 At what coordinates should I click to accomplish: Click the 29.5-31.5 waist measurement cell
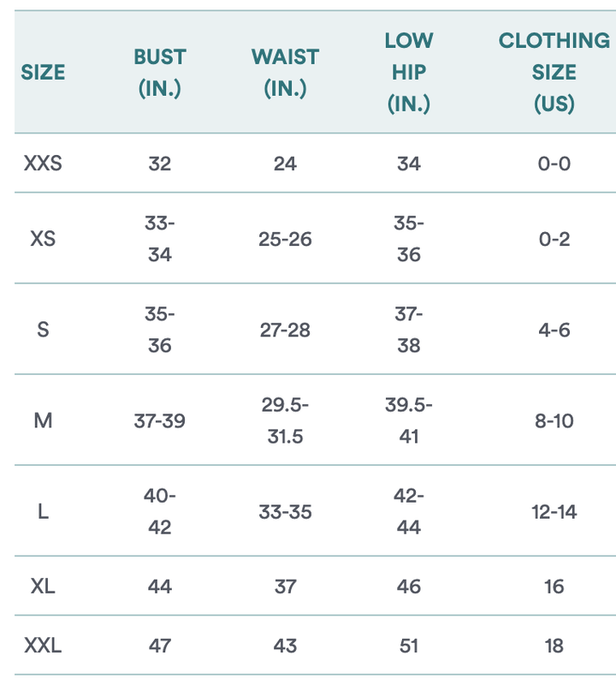[285, 420]
